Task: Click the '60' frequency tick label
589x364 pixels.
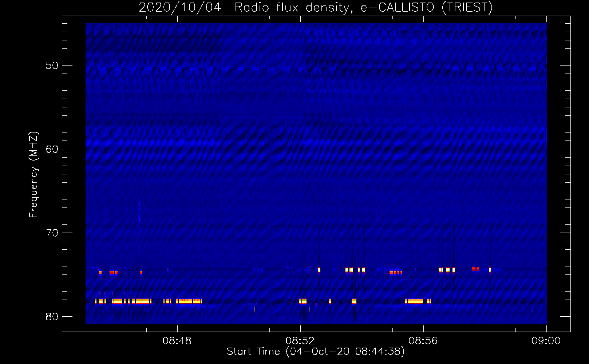Action: [x=52, y=149]
